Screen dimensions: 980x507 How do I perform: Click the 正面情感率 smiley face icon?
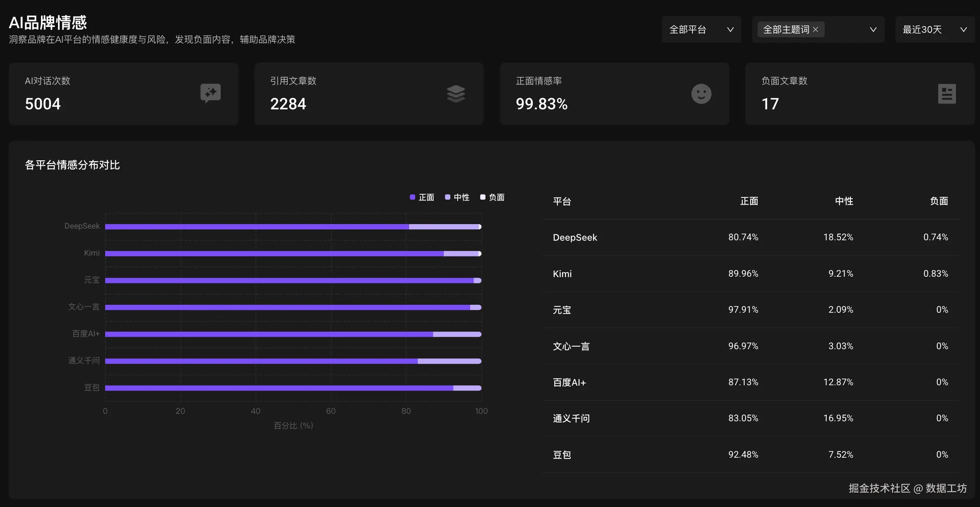coord(701,94)
